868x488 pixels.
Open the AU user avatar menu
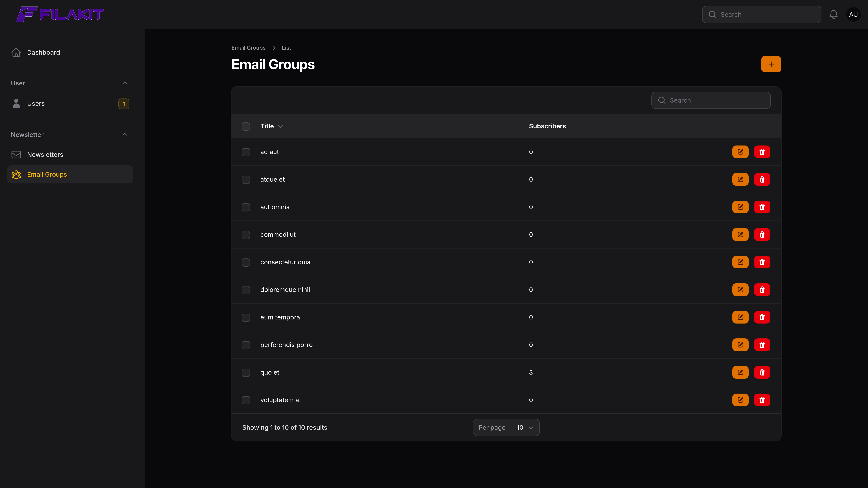(853, 14)
